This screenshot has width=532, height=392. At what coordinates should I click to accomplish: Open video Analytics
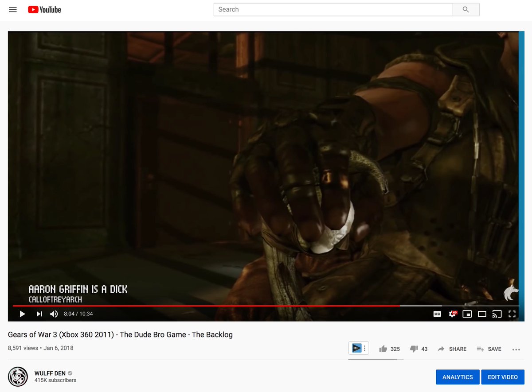(458, 377)
